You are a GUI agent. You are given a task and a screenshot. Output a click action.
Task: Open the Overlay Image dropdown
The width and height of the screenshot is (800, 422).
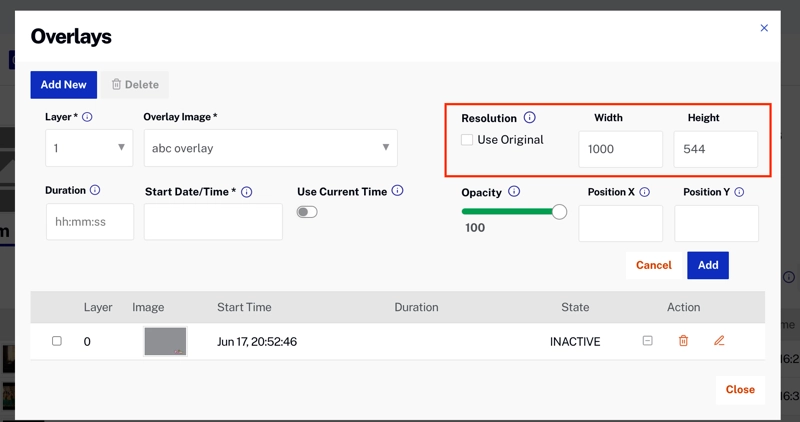(270, 148)
